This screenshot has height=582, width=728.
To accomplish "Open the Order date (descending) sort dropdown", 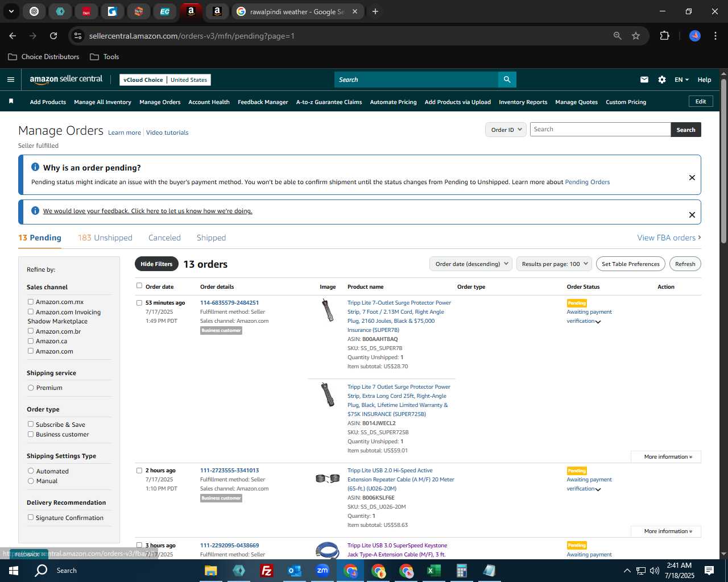I will click(471, 264).
